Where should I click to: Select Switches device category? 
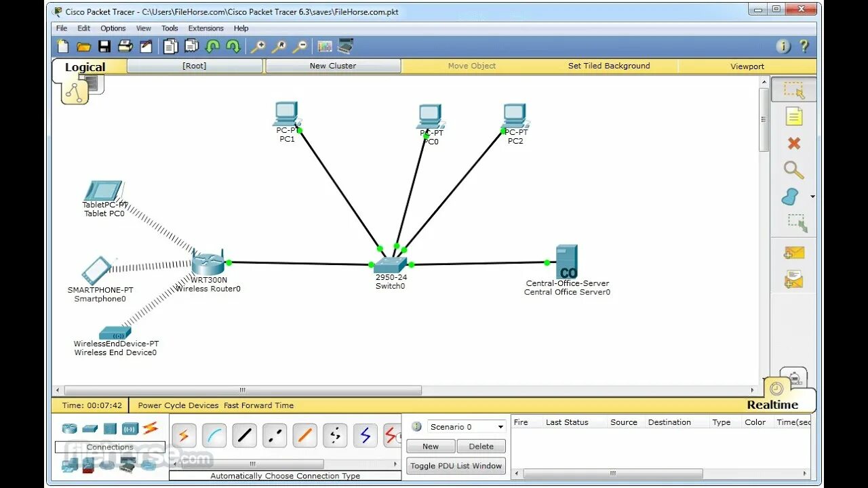click(90, 428)
